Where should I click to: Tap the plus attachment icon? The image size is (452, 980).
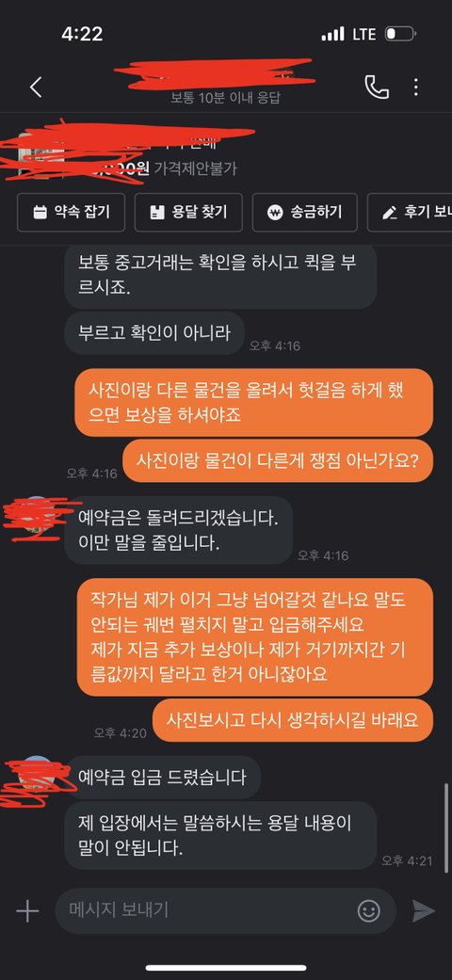pos(27,911)
